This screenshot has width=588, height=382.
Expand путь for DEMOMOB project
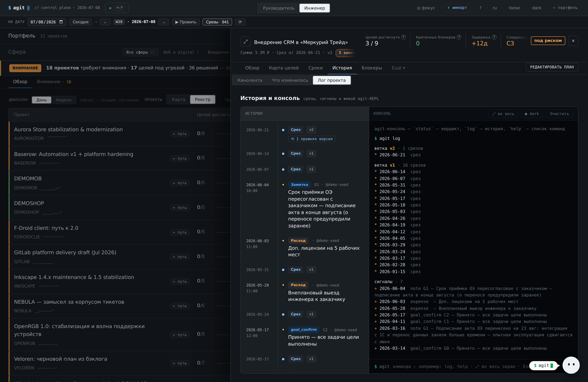pyautogui.click(x=180, y=183)
